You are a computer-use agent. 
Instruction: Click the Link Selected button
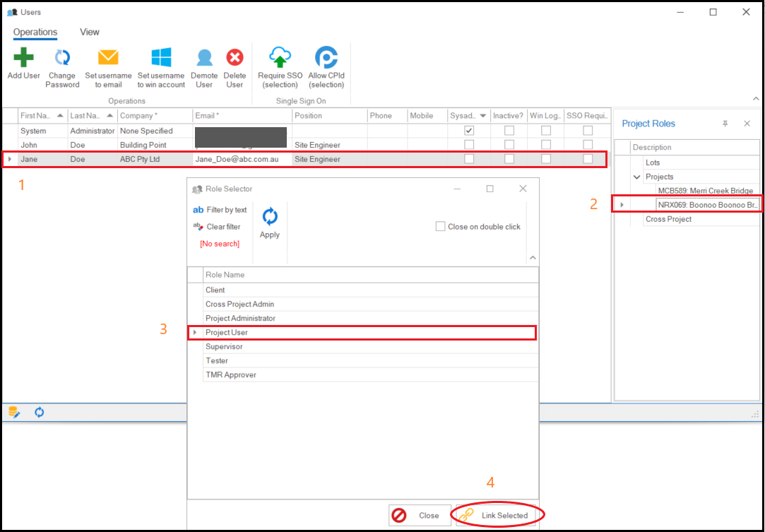click(498, 515)
